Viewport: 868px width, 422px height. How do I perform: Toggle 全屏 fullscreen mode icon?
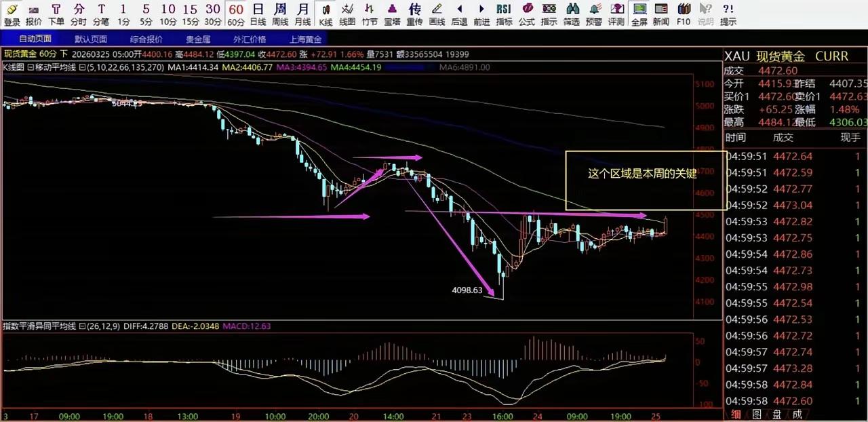click(x=639, y=14)
